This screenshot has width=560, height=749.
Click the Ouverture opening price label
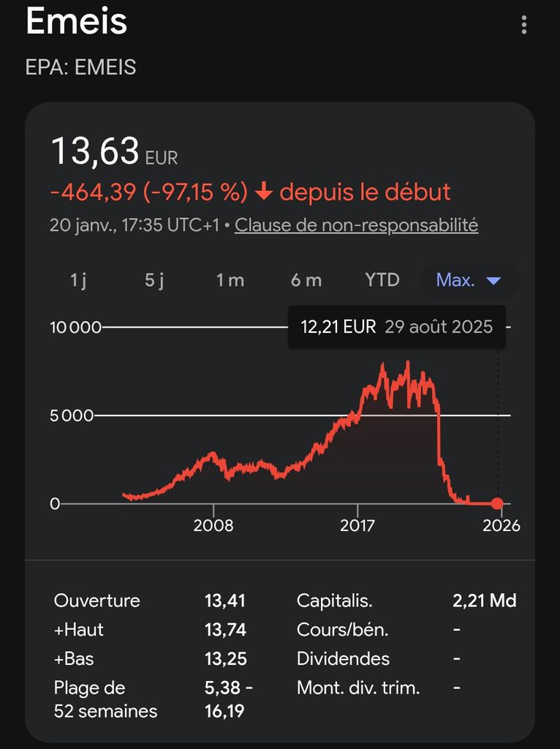click(x=97, y=601)
